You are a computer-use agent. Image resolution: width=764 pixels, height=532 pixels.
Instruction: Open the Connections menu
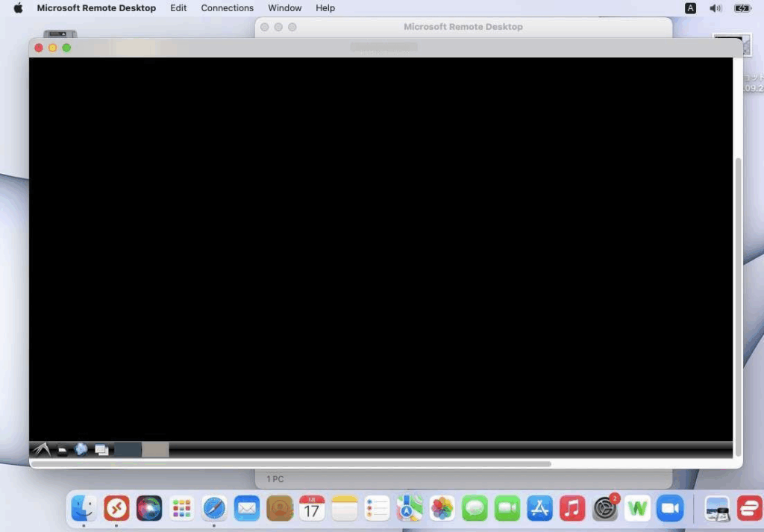coord(227,7)
